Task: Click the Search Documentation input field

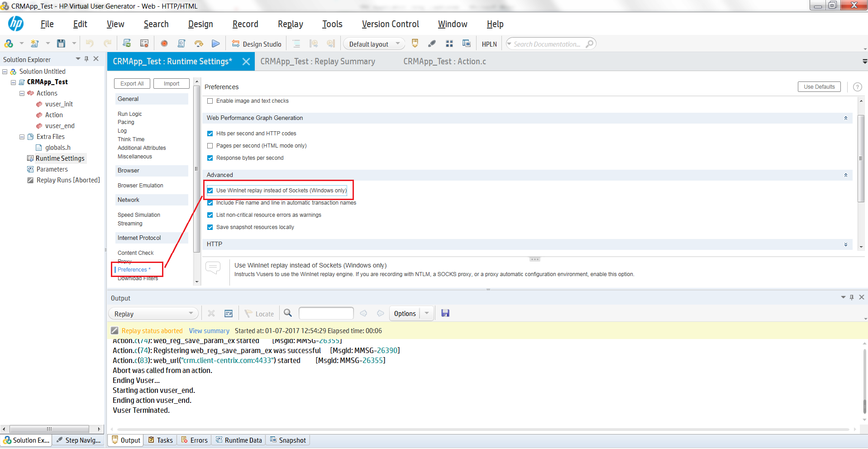Action: coord(547,44)
